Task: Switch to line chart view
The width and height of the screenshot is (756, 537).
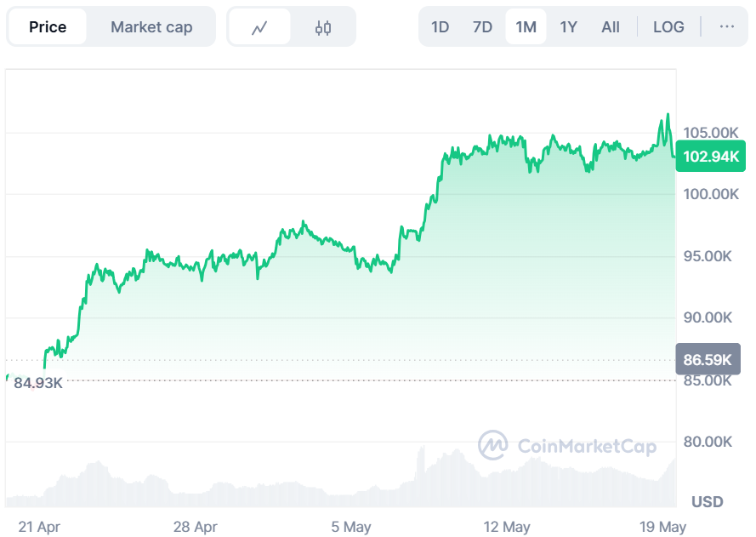Action: click(x=259, y=27)
